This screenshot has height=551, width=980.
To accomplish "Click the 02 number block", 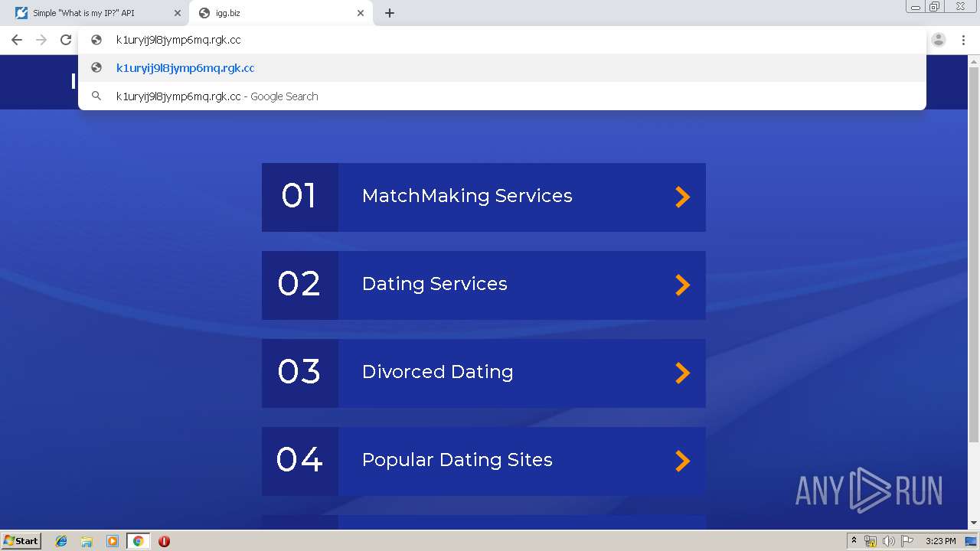I will (299, 285).
